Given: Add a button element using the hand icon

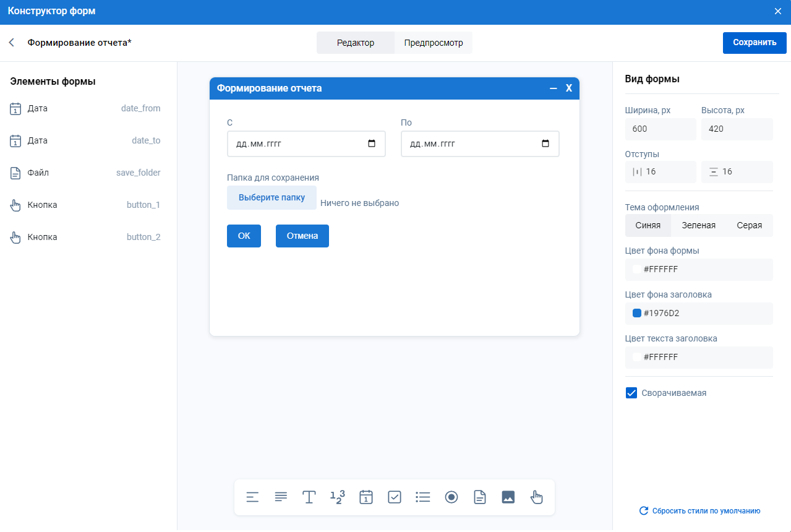Looking at the screenshot, I should [536, 497].
